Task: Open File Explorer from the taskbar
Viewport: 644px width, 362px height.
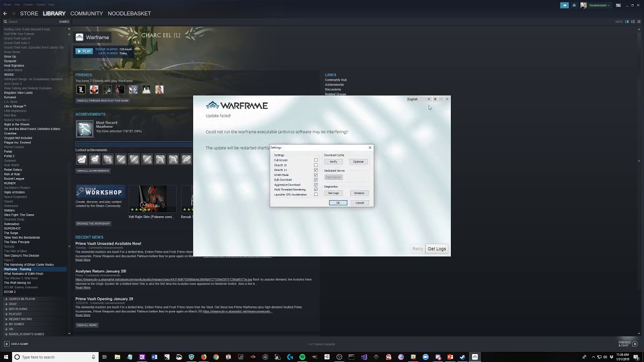Action: (117, 357)
